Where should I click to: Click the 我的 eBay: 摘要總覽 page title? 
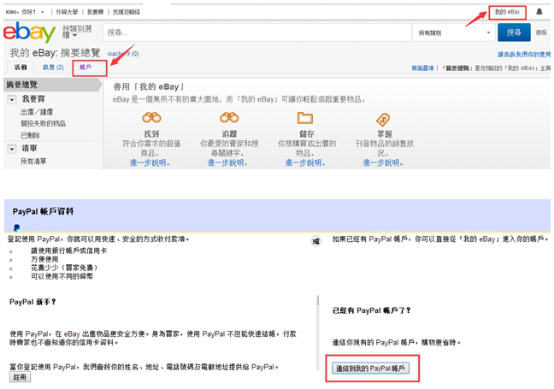[x=55, y=53]
